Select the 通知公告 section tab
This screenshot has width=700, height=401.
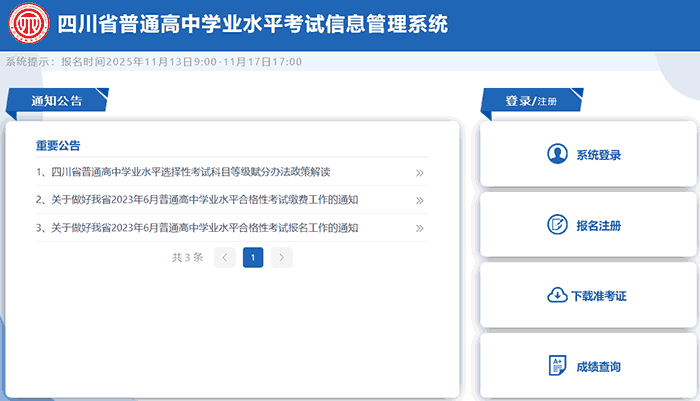(x=57, y=100)
